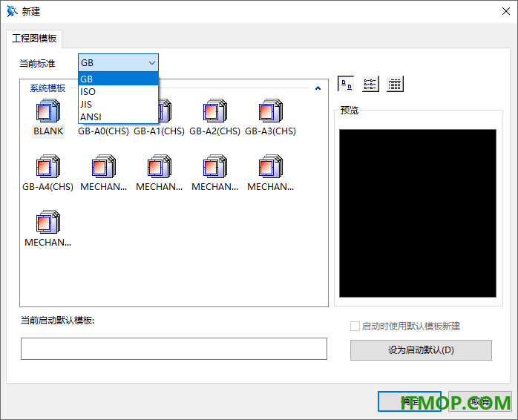Select the MECHAN... template below GB-A4(CHS)

tap(48, 228)
